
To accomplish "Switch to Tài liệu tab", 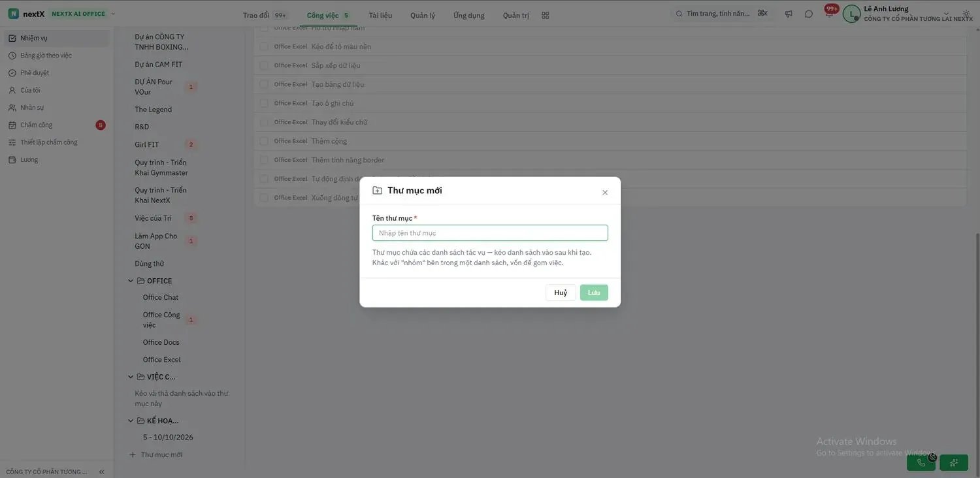I will [380, 15].
